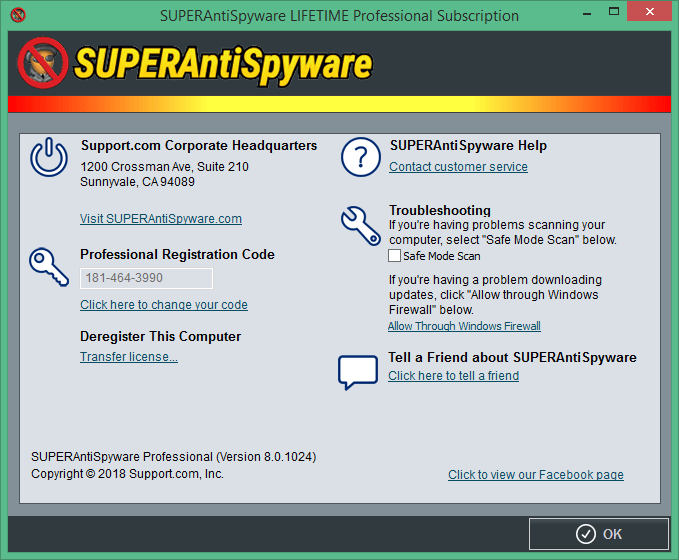Click the question mark help icon
Viewport: 679px width, 560px height.
(361, 157)
